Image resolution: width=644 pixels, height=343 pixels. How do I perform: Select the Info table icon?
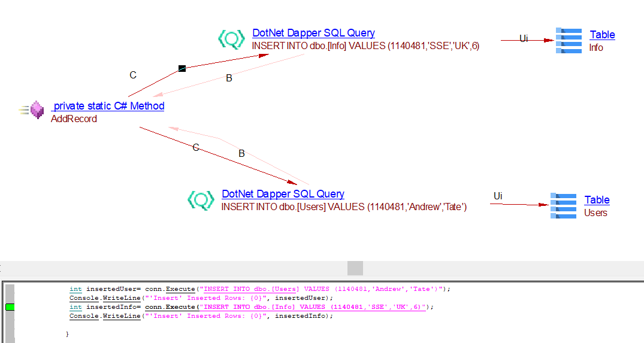tap(569, 40)
